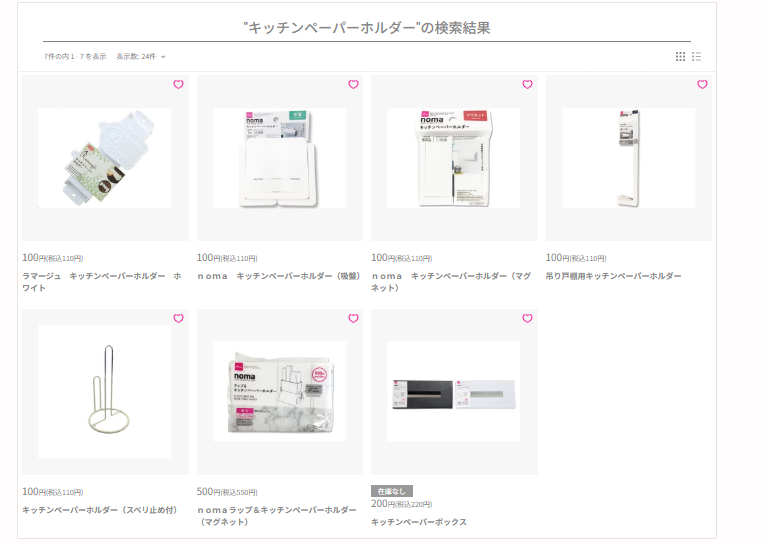Click the black and white paper box image

click(454, 391)
